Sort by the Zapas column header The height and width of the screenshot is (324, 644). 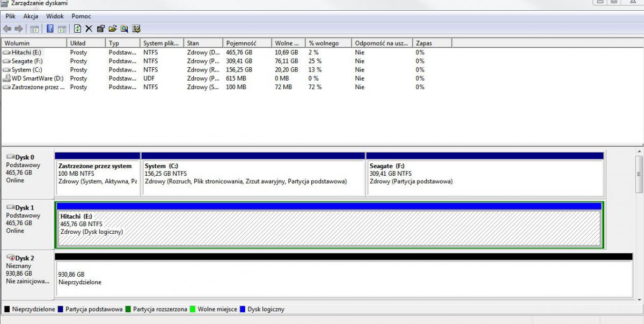pyautogui.click(x=432, y=43)
